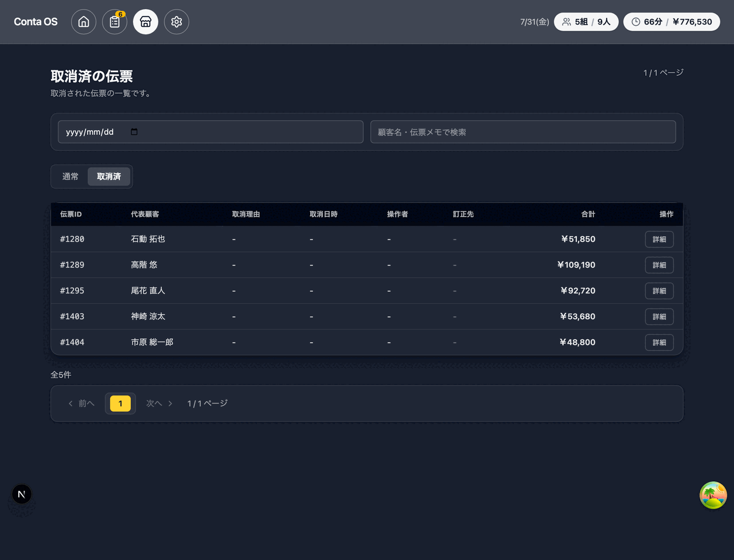Click the calendar icon in date field

click(134, 132)
